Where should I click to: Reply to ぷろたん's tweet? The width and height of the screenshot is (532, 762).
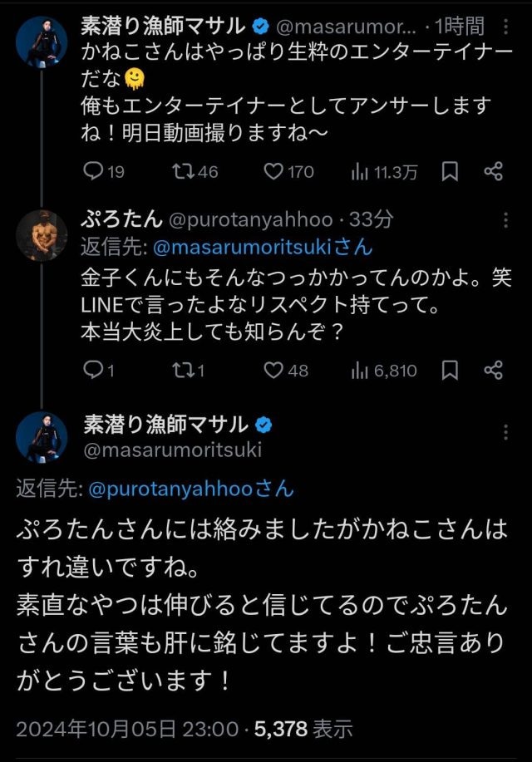pyautogui.click(x=94, y=370)
